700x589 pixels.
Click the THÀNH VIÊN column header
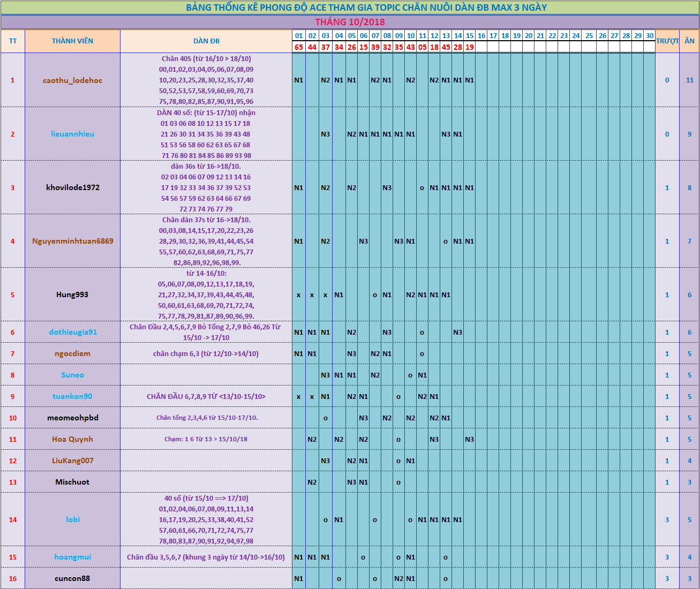72,41
